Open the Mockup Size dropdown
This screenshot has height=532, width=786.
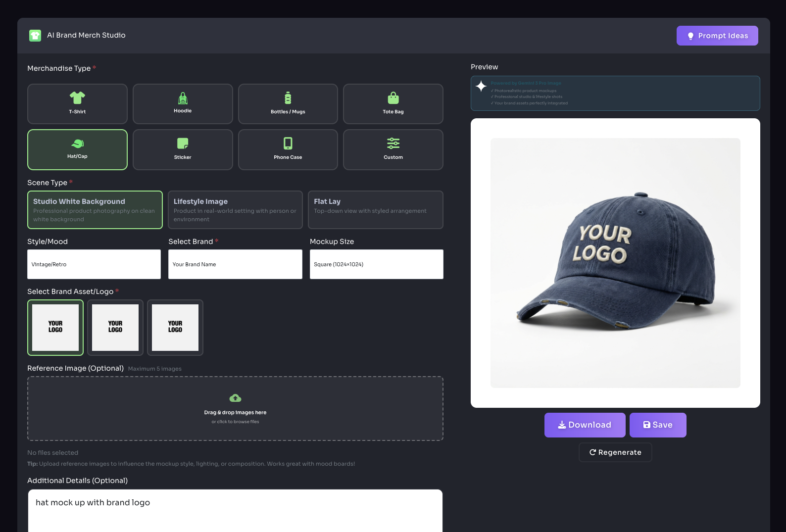376,264
